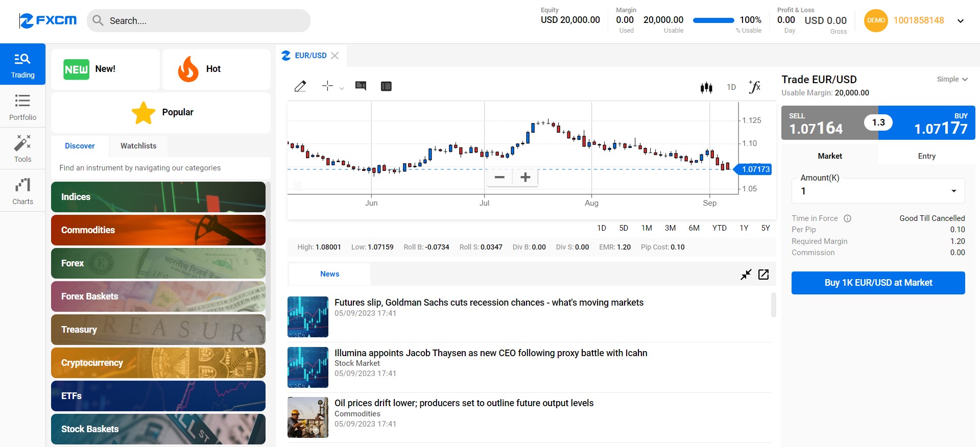Set chart range to 3M

point(670,228)
